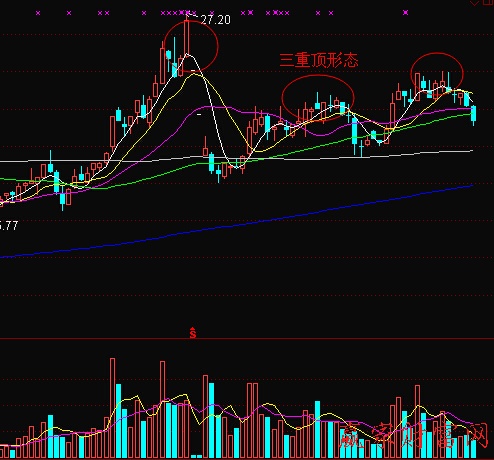Viewport: 494px width, 460px height.
Task: Select the red circle around rightmost peak
Action: [437, 74]
